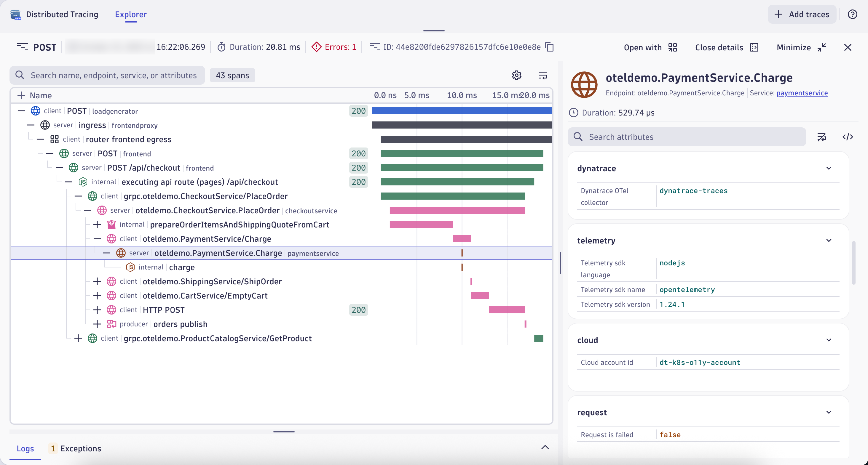The width and height of the screenshot is (868, 465).
Task: Collapse the telemetry attributes section
Action: click(x=829, y=240)
